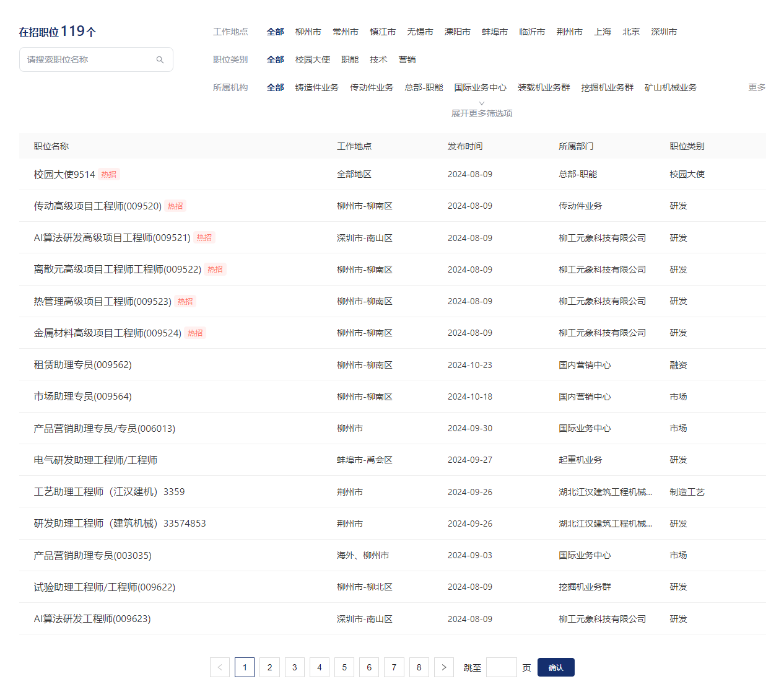
Task: Click the search magnifier icon
Action: tap(160, 59)
